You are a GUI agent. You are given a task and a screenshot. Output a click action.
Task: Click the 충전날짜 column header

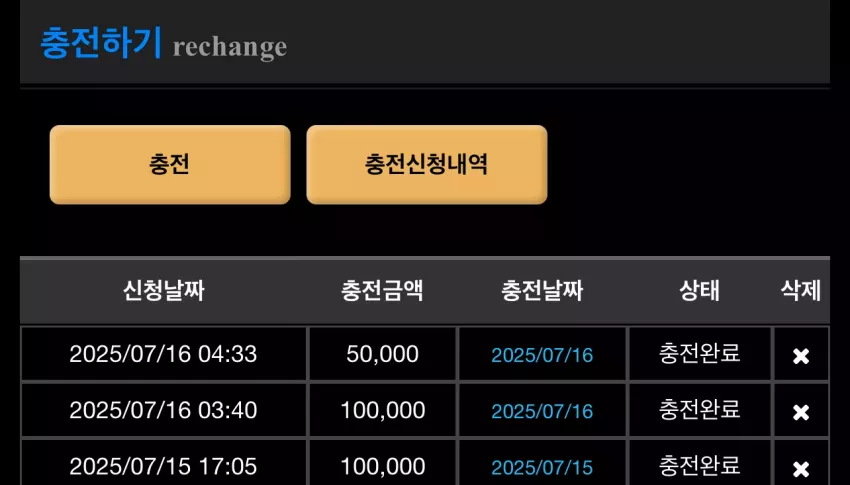(542, 290)
